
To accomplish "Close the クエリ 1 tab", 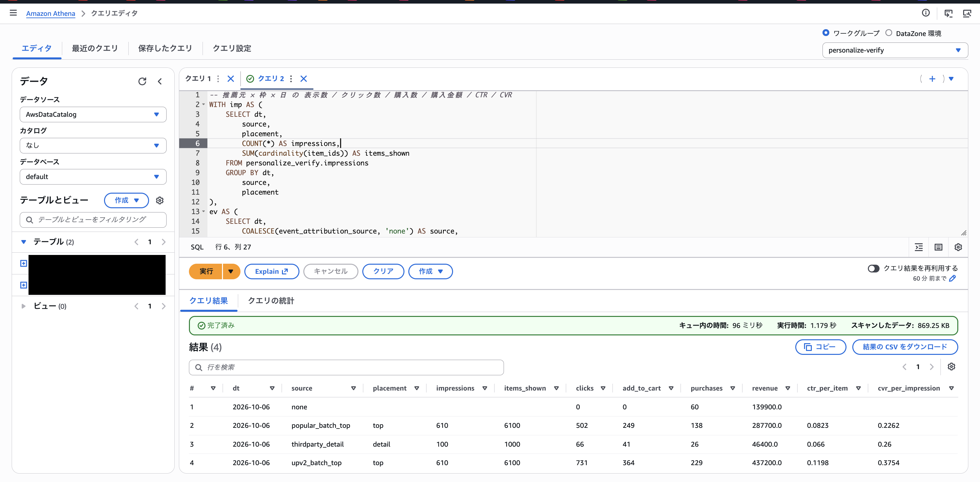I will 230,78.
